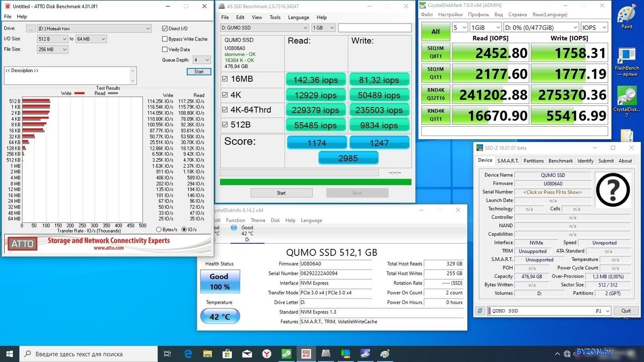This screenshot has width=644, height=362.
Task: Click SSD-Z refresh icon near drive selector
Action: [x=480, y=311]
